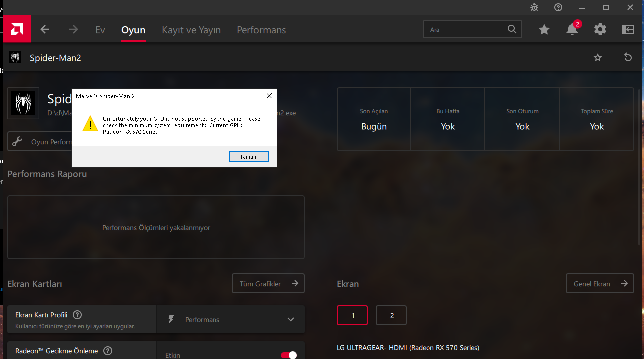Viewport: 644px width, 359px height.
Task: Mark Spider-Man2 as favorite star
Action: pyautogui.click(x=598, y=58)
